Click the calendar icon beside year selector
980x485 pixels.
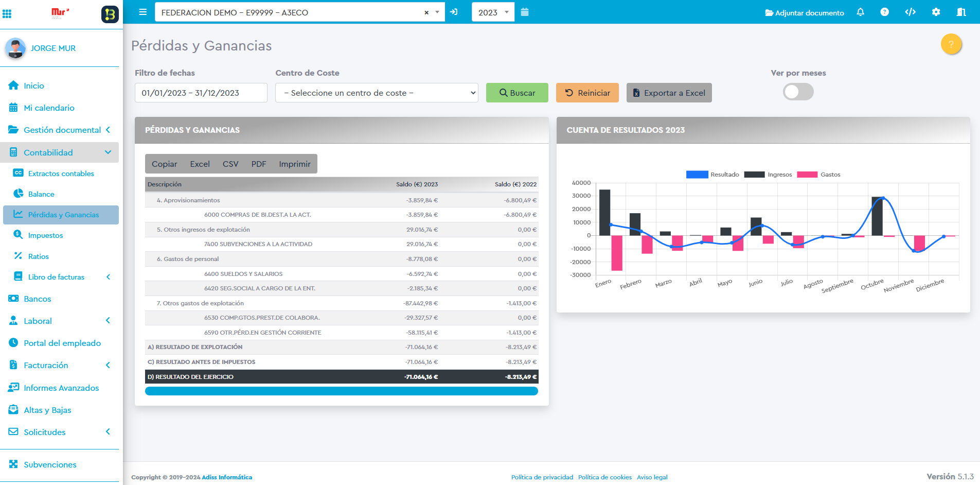coord(525,12)
